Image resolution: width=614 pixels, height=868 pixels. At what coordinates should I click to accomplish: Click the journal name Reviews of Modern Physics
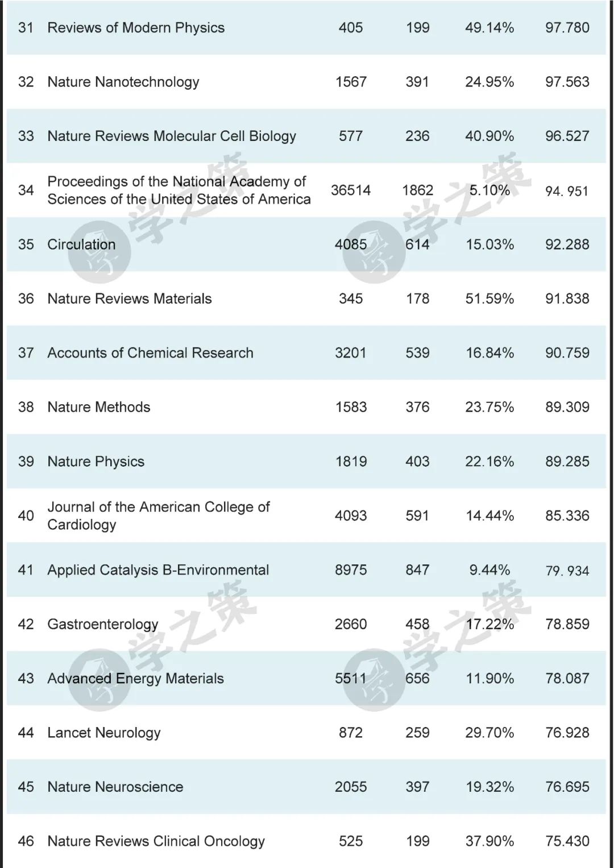click(x=136, y=28)
